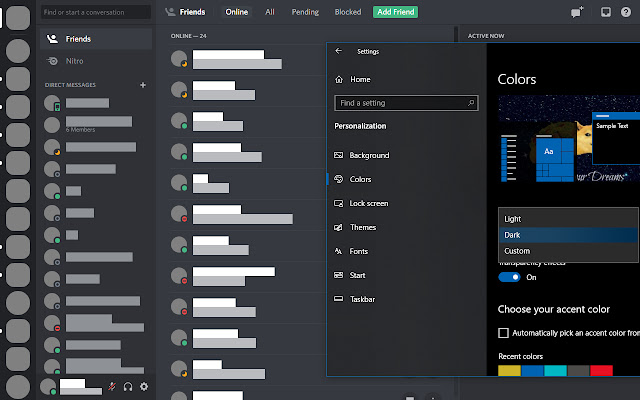Viewport: 640px width, 400px height.
Task: Switch to the All friends tab
Action: pyautogui.click(x=270, y=12)
